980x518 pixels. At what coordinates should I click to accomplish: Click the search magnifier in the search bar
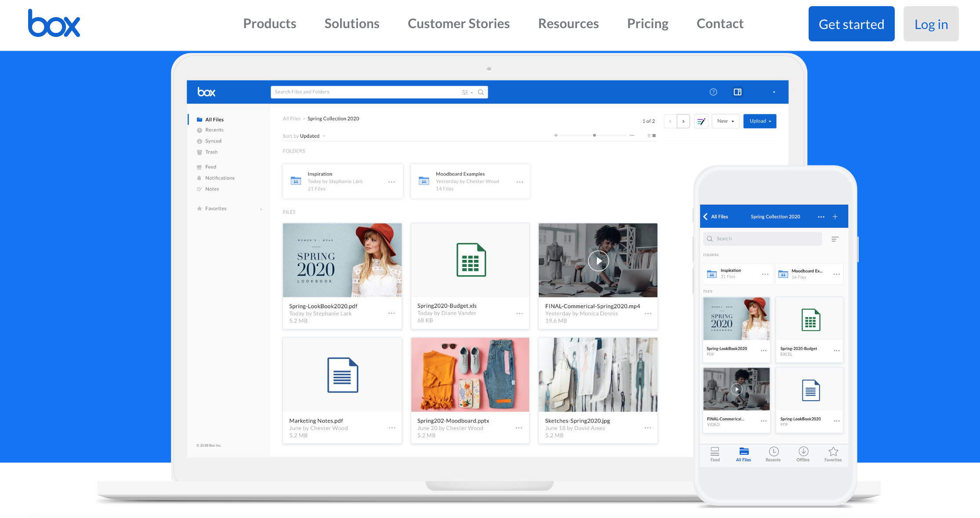point(481,92)
